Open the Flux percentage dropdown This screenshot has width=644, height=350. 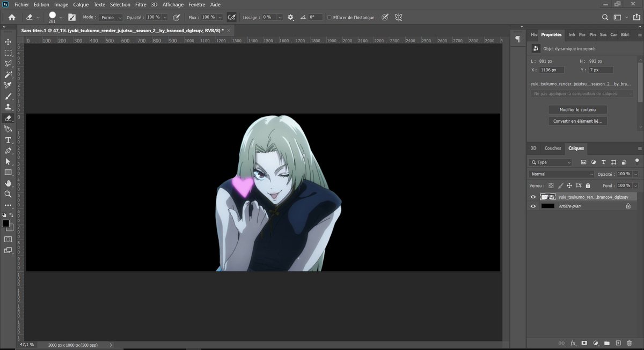[220, 17]
